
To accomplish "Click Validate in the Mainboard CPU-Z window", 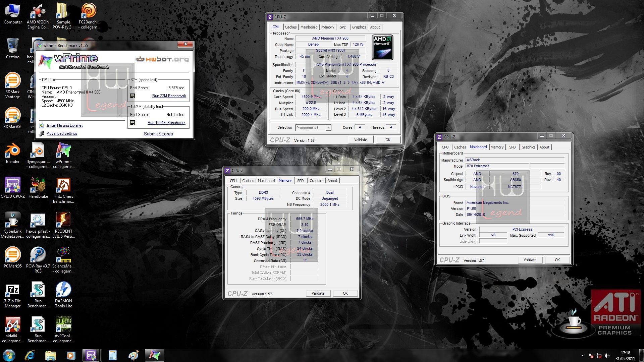I will pos(530,260).
